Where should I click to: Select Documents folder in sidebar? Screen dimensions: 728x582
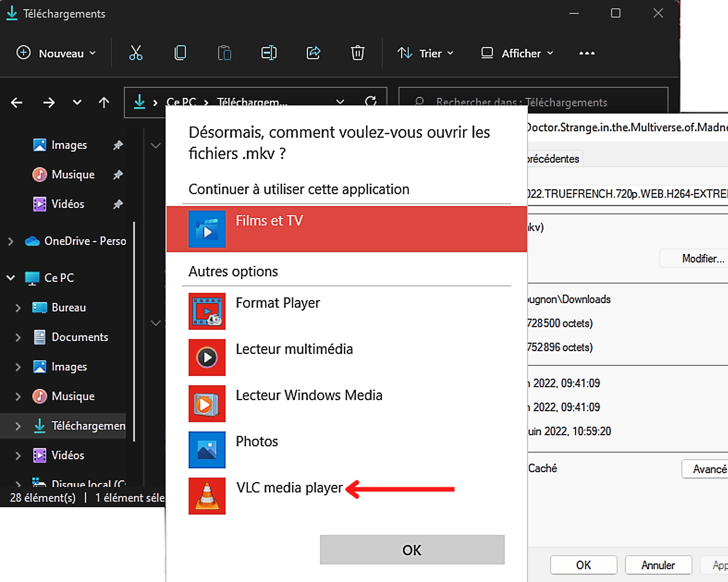[x=71, y=337]
